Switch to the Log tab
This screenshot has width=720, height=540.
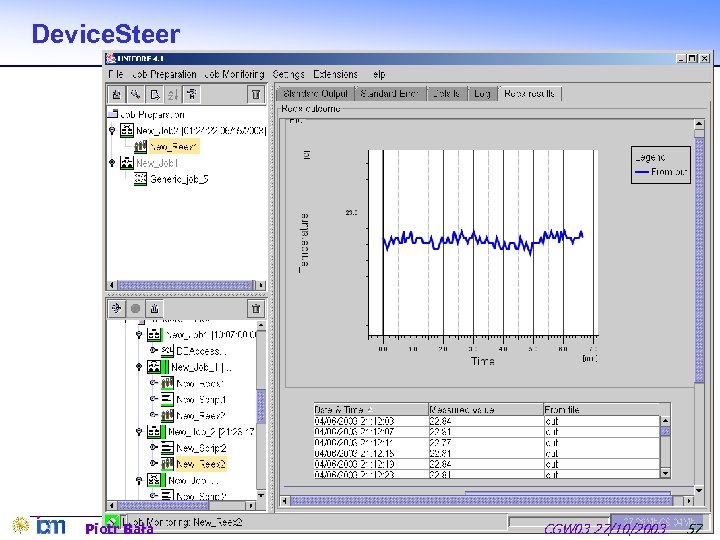coord(482,94)
